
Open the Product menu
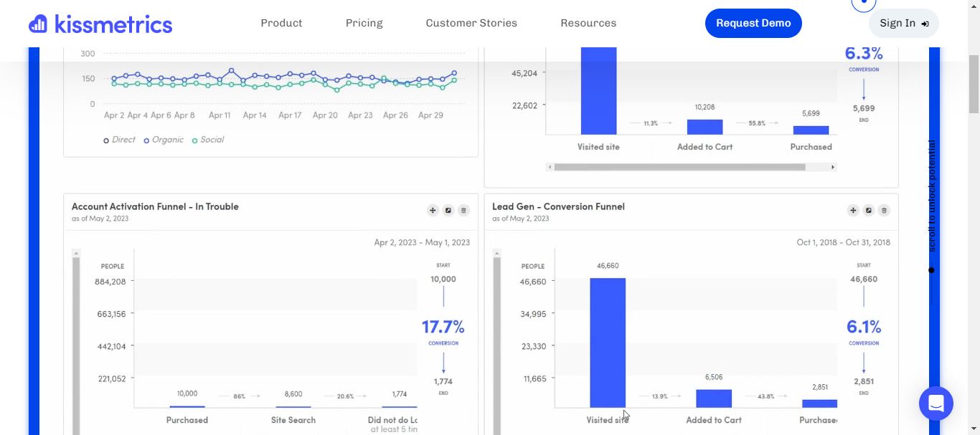(281, 23)
